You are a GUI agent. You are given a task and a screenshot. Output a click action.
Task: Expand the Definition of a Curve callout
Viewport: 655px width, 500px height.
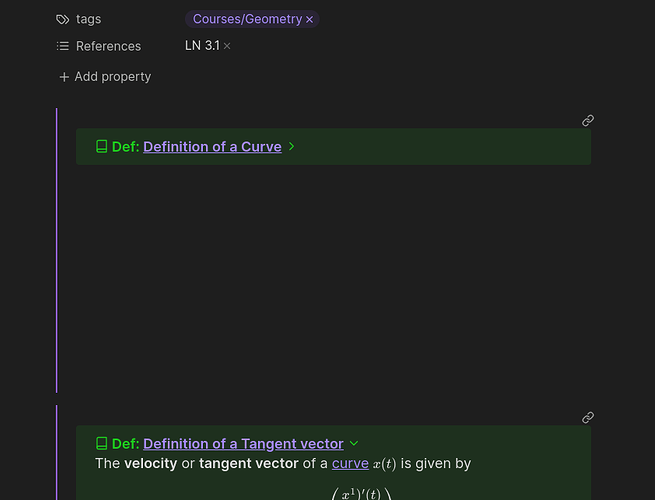pos(292,147)
